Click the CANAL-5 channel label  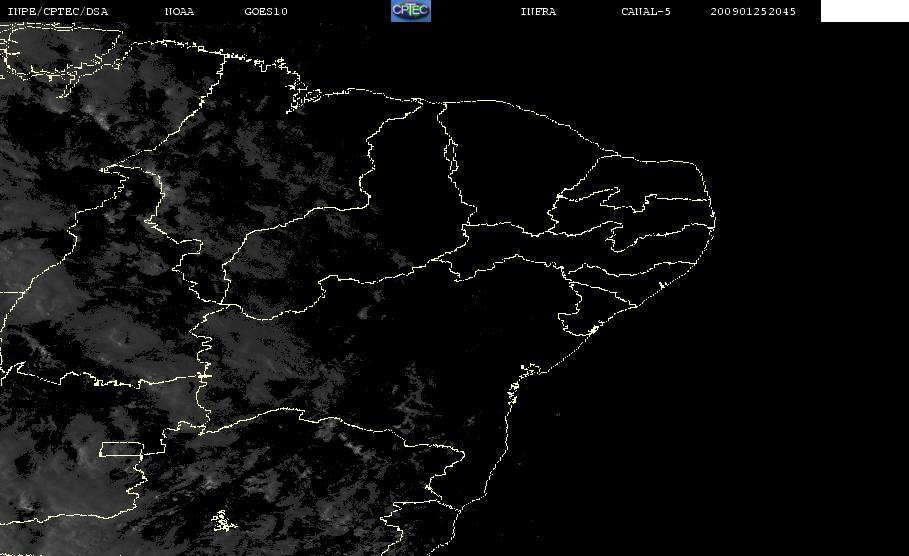646,12
